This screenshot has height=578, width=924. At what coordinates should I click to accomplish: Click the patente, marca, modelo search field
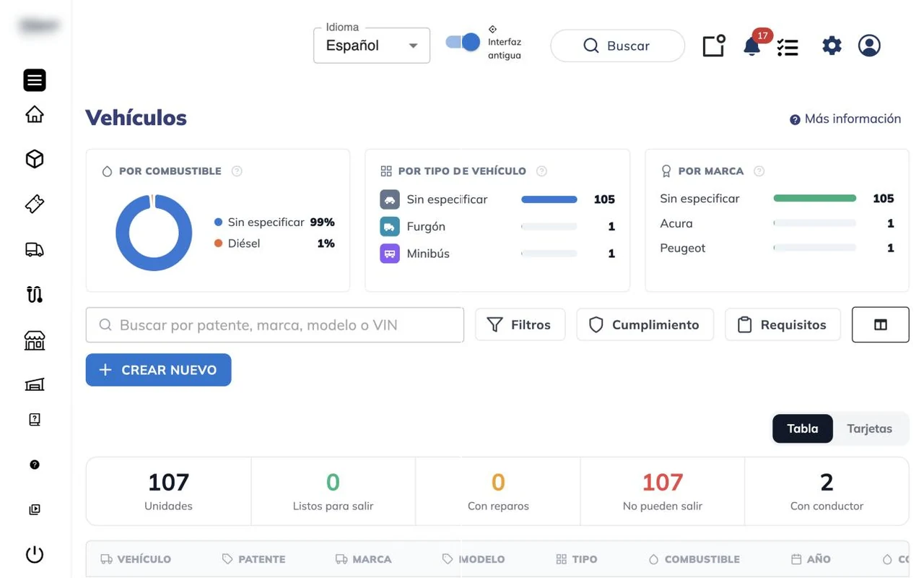(274, 325)
